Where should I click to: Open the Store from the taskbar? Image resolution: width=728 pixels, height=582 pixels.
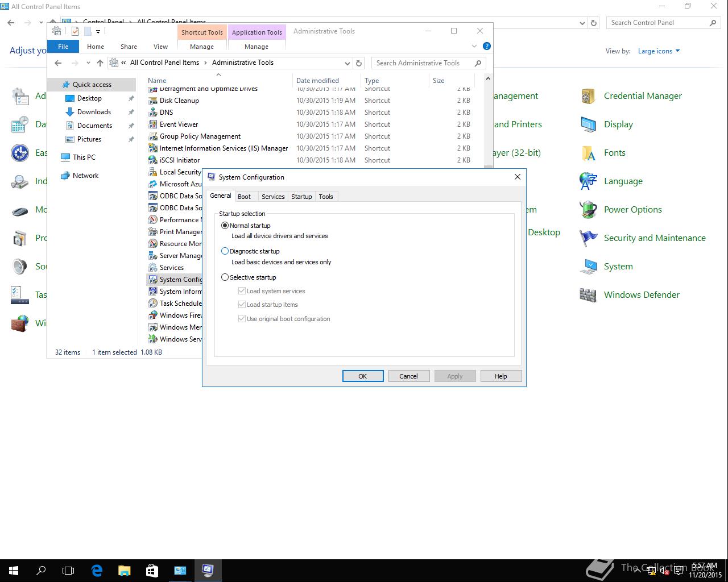(x=152, y=570)
